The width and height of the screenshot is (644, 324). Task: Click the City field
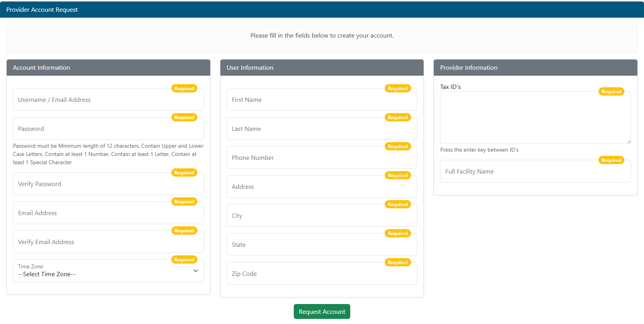tap(322, 216)
